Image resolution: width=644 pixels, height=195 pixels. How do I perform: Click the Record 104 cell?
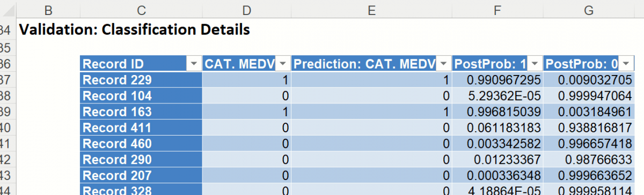(141, 96)
